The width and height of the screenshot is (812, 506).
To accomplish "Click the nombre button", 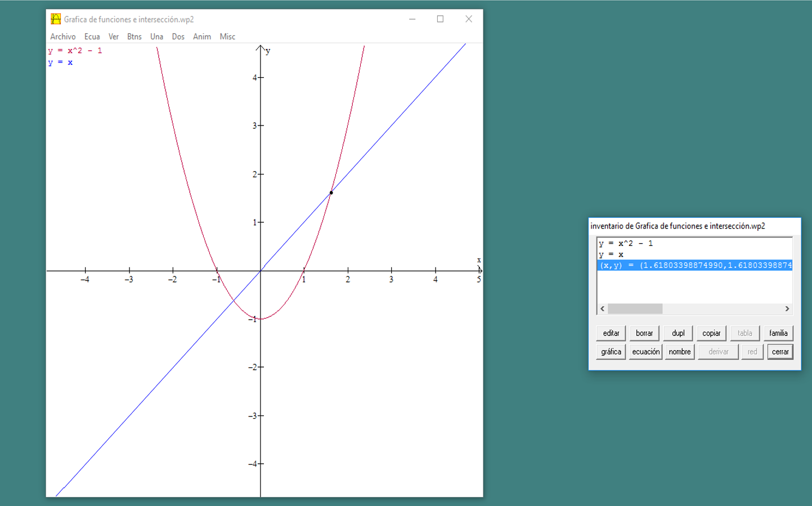I will 679,351.
